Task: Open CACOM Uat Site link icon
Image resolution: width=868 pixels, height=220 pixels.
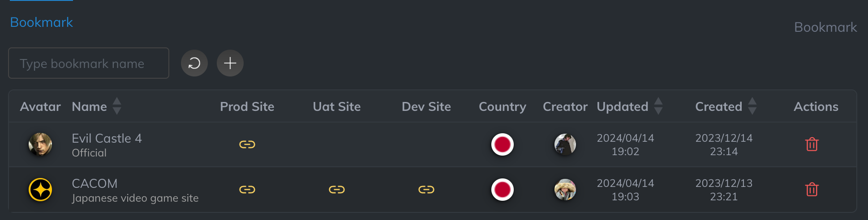Action: [x=337, y=190]
